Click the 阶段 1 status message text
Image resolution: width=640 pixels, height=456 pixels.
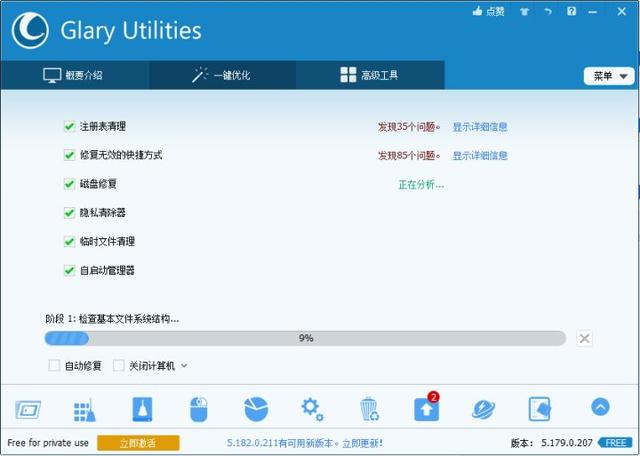pyautogui.click(x=112, y=319)
